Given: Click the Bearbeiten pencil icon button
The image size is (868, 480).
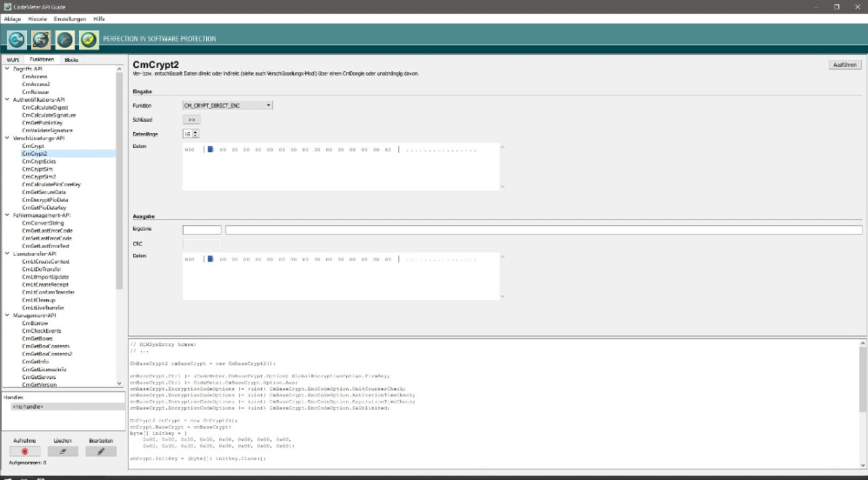Looking at the screenshot, I should 100,452.
